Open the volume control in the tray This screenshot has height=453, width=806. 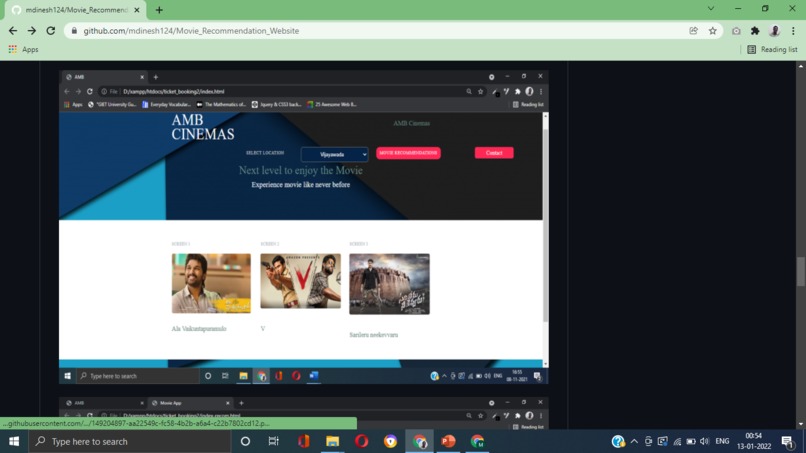[x=705, y=441]
